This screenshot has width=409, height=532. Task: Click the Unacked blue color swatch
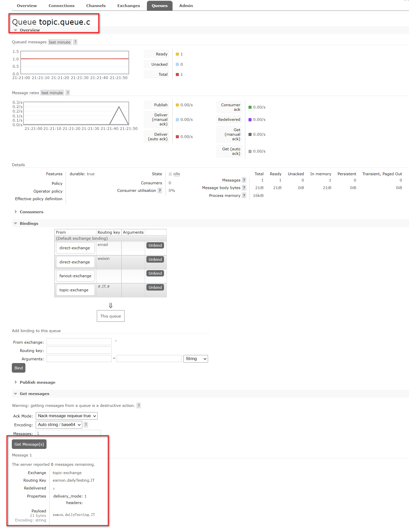[x=177, y=64]
